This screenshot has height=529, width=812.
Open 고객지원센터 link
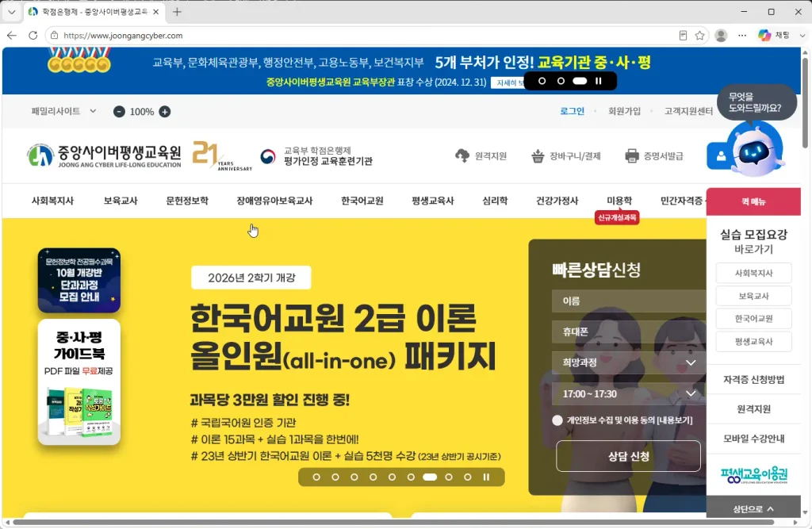[x=688, y=111]
